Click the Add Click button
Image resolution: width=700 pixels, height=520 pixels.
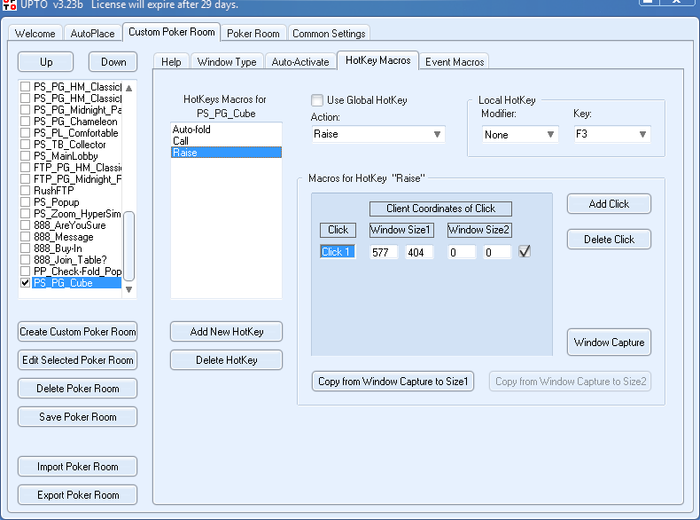(x=609, y=204)
